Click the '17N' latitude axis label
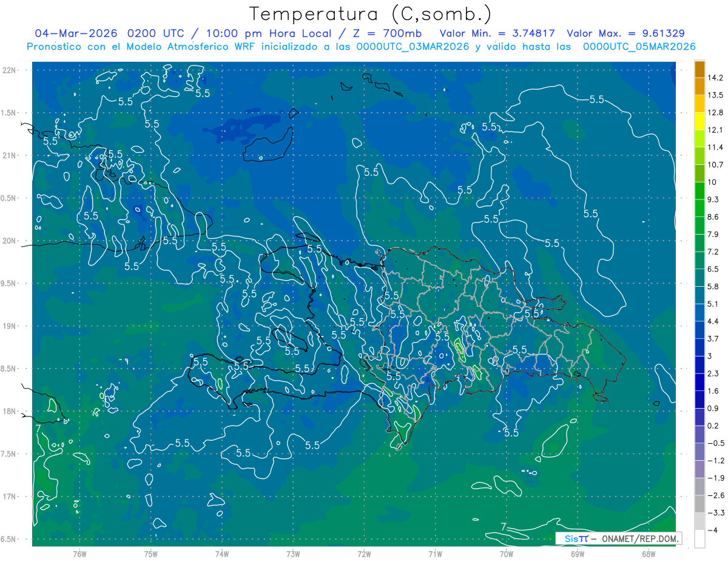The width and height of the screenshot is (728, 562). 10,497
